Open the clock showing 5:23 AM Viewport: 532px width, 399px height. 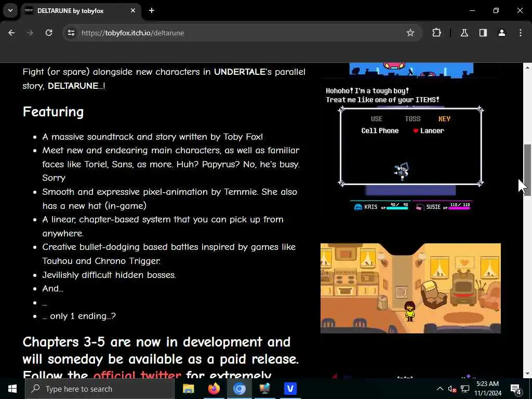pyautogui.click(x=487, y=389)
